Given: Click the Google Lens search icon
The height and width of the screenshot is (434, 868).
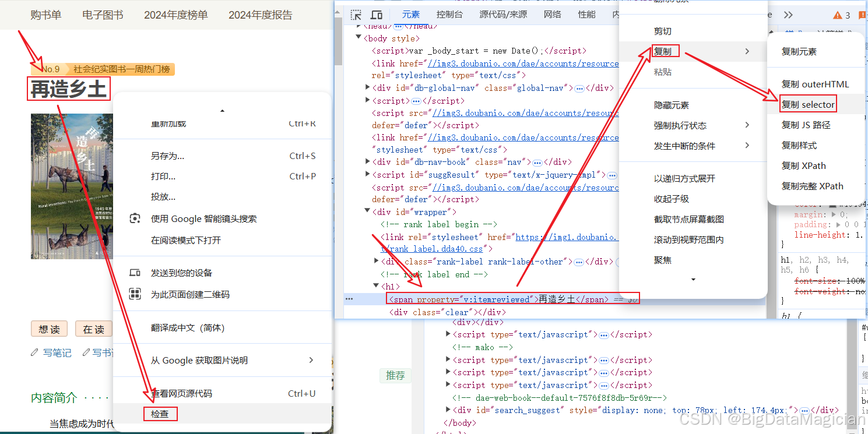Looking at the screenshot, I should click(135, 218).
